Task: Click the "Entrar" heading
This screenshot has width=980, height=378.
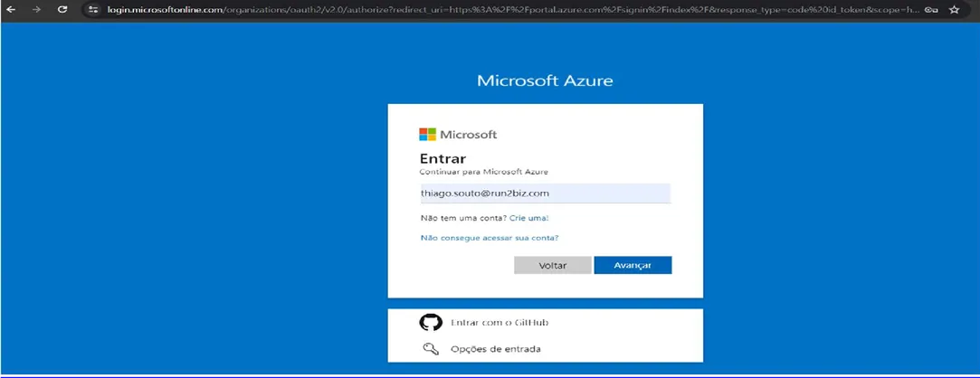Action: 442,158
